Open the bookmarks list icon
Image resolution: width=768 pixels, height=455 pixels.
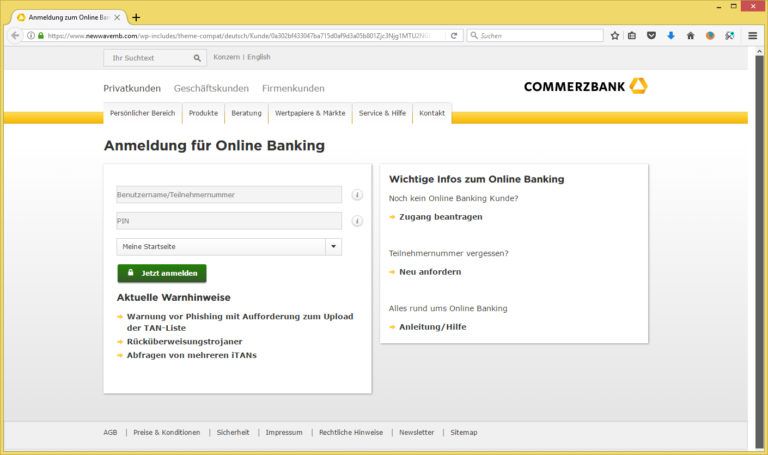632,36
